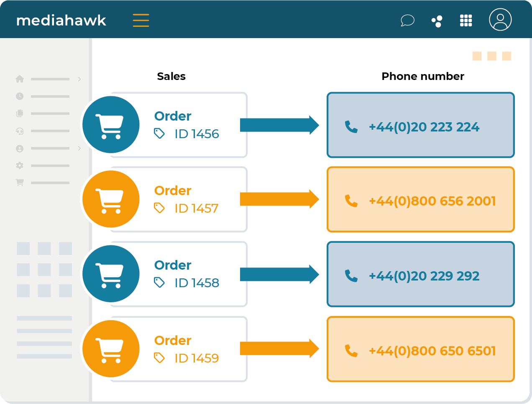The height and width of the screenshot is (404, 532).
Task: Open the clock history icon in the sidebar
Action: [x=20, y=96]
